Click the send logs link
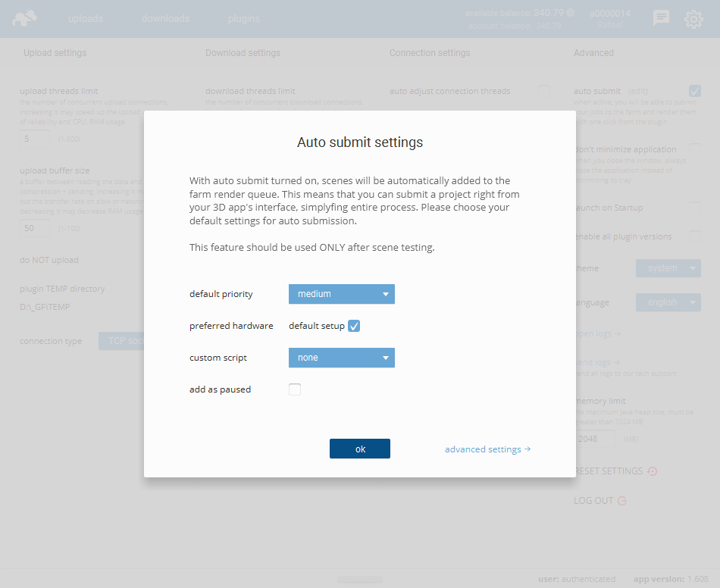The height and width of the screenshot is (588, 720). point(598,363)
